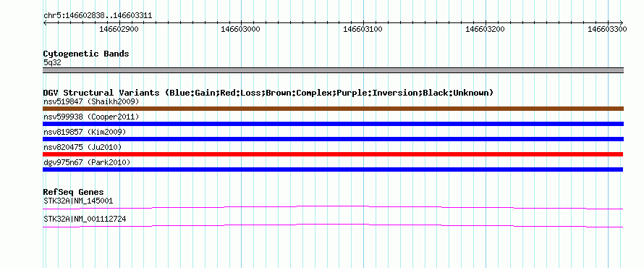Click the left arrowhead of the ruler
The width and height of the screenshot is (644, 268).
(x=45, y=22)
